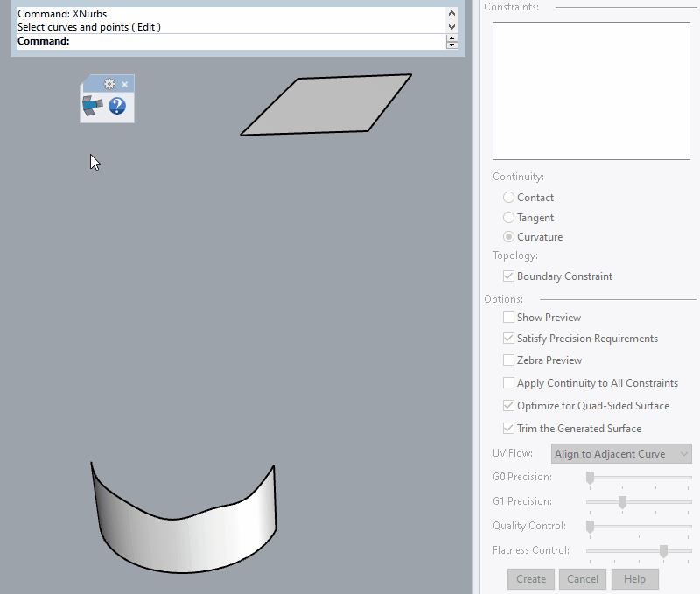The image size is (700, 594).
Task: Adjust the G1 Precision slider
Action: pyautogui.click(x=622, y=501)
